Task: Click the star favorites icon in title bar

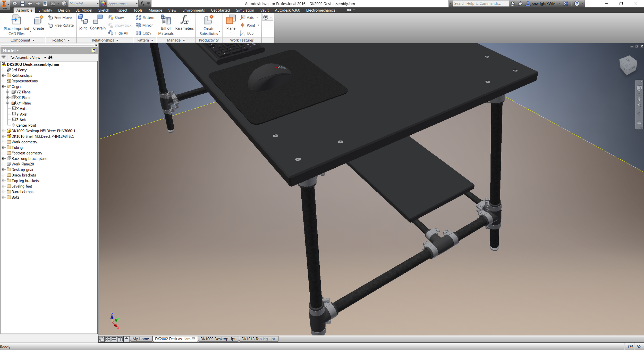Action: point(520,3)
